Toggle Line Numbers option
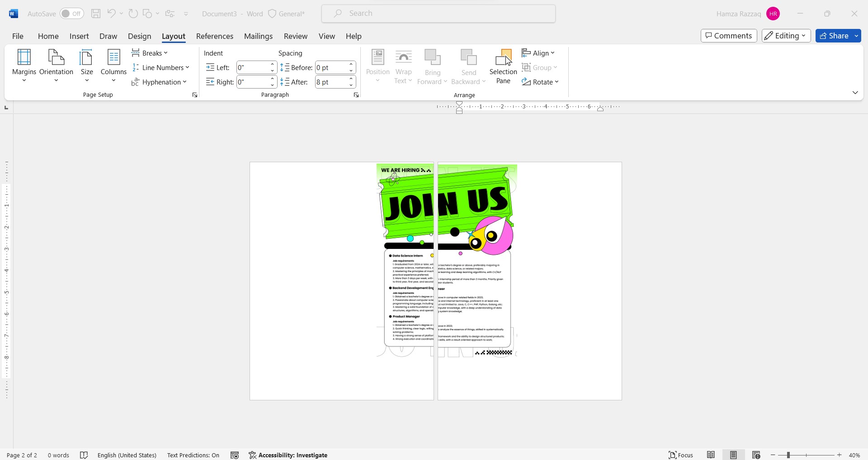Screen dimensions: 868x460 pyautogui.click(x=161, y=67)
